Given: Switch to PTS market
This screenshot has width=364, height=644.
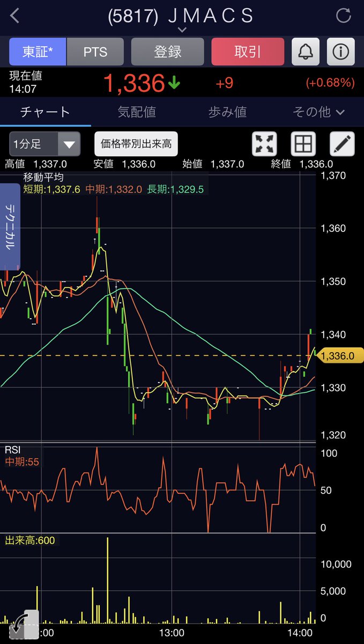Looking at the screenshot, I should point(95,52).
